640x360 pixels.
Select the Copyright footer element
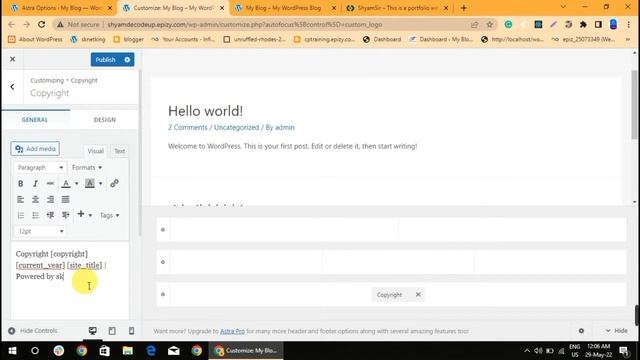click(389, 294)
